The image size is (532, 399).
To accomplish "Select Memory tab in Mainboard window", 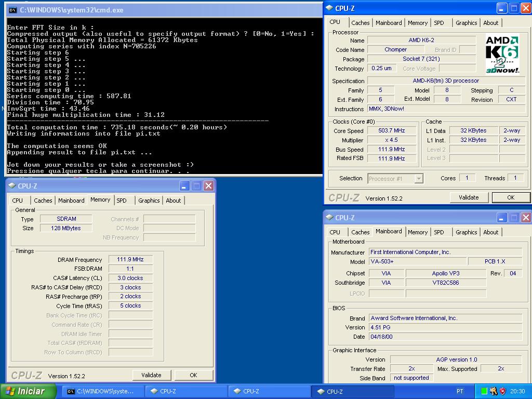I will (418, 232).
